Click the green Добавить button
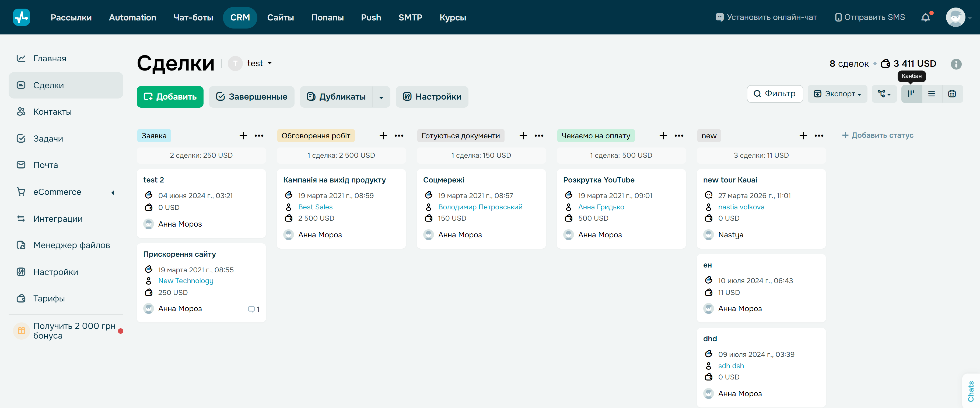The image size is (980, 408). [170, 97]
